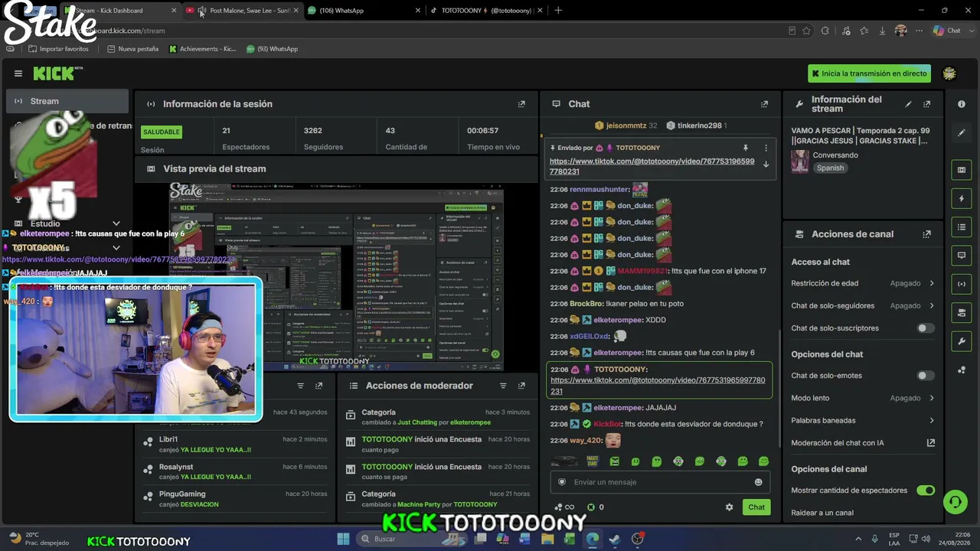
Task: Click the Enviar un mensaje chat input
Action: (661, 482)
